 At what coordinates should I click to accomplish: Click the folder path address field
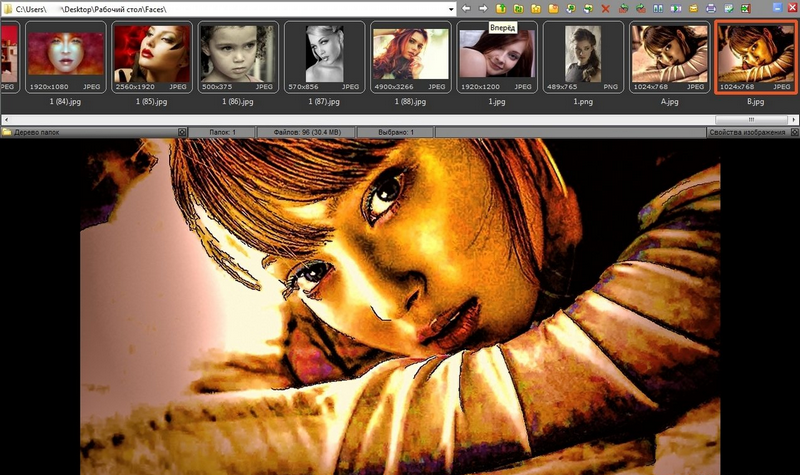pos(230,9)
